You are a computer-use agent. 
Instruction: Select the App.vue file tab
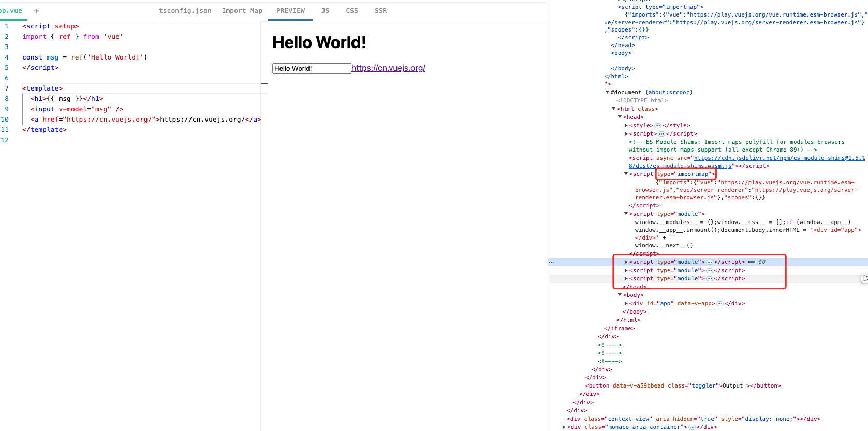[x=11, y=11]
